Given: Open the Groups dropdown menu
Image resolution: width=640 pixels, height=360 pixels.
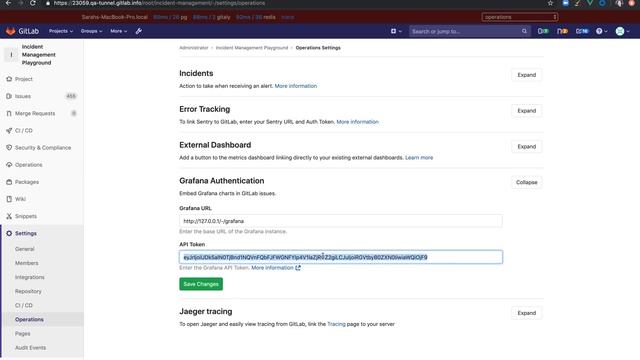Looking at the screenshot, I should 91,31.
